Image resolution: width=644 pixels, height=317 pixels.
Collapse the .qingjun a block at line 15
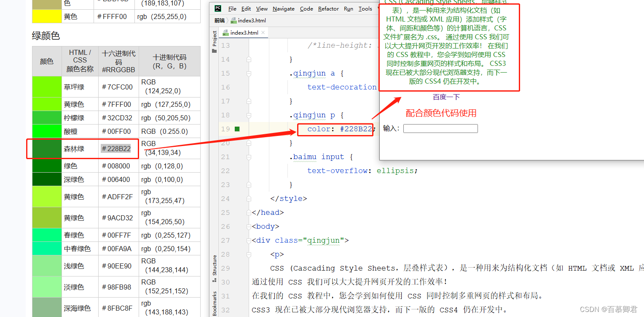(249, 73)
